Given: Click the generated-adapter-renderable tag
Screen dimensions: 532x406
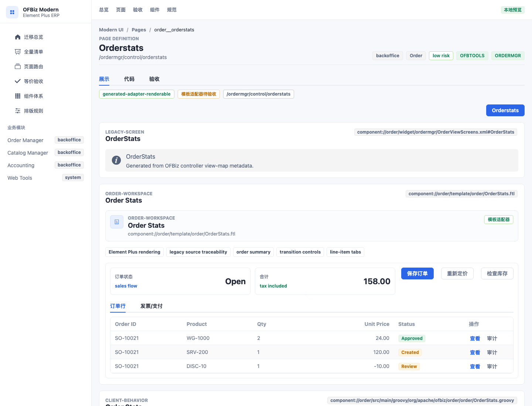Looking at the screenshot, I should (137, 94).
